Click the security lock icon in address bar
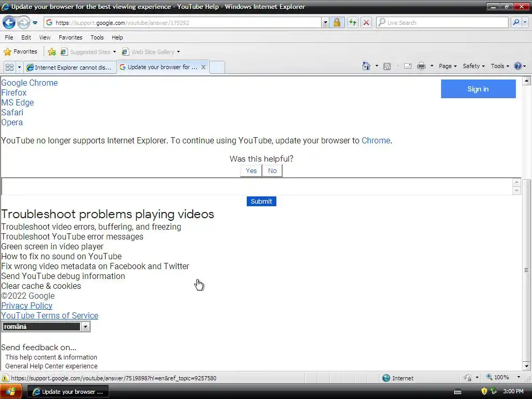Viewport: 532px width, 399px height. [x=337, y=23]
